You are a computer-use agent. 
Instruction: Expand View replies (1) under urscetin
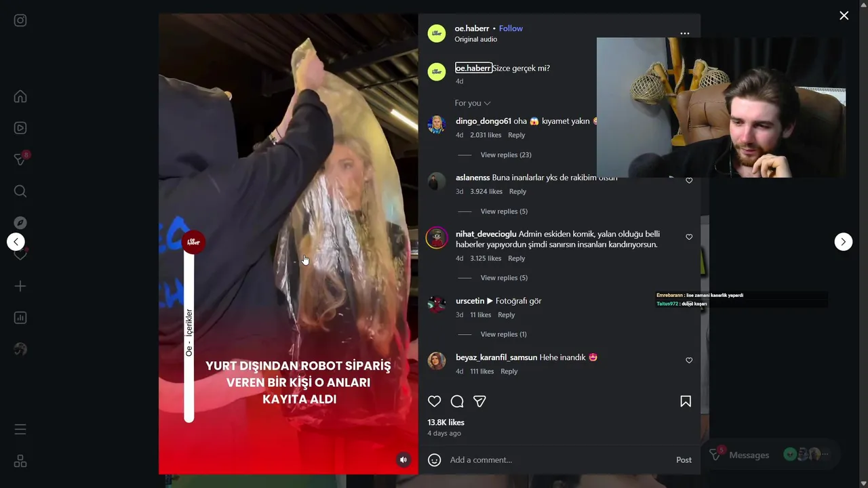(503, 334)
